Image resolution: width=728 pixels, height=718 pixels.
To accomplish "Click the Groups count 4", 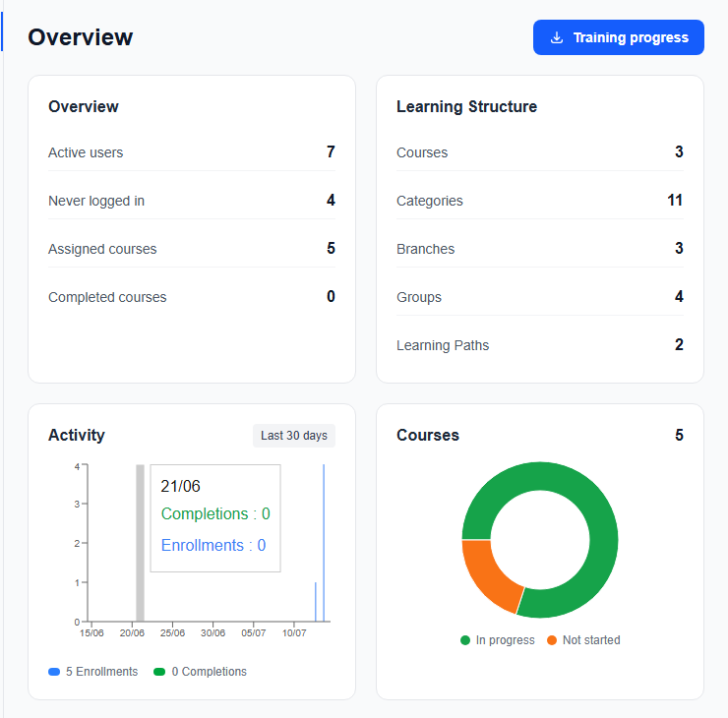I will coord(679,297).
